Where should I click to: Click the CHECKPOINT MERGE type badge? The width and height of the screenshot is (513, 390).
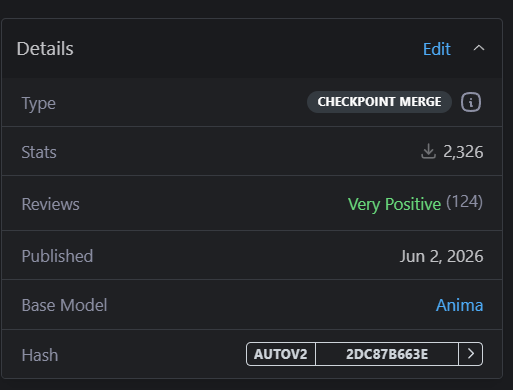tap(379, 102)
